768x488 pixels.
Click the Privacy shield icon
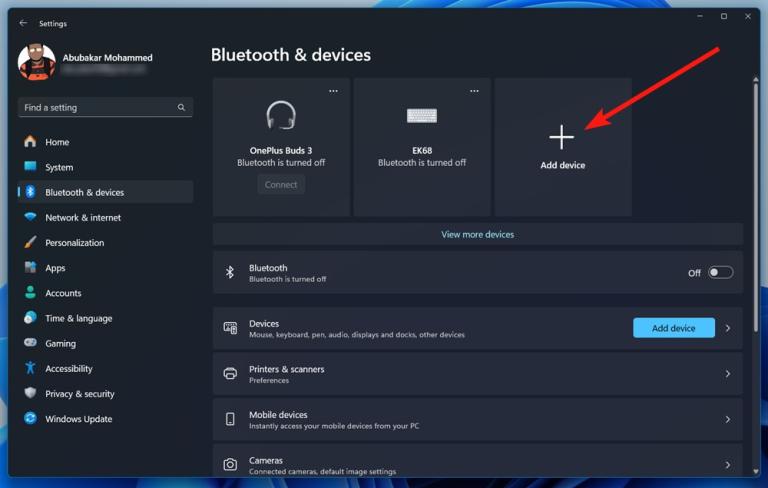(30, 393)
